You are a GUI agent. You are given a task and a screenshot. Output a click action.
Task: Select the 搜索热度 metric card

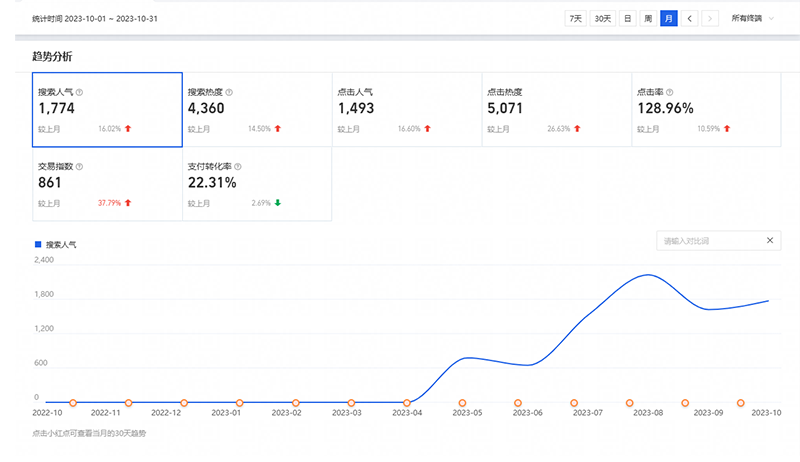(x=256, y=110)
